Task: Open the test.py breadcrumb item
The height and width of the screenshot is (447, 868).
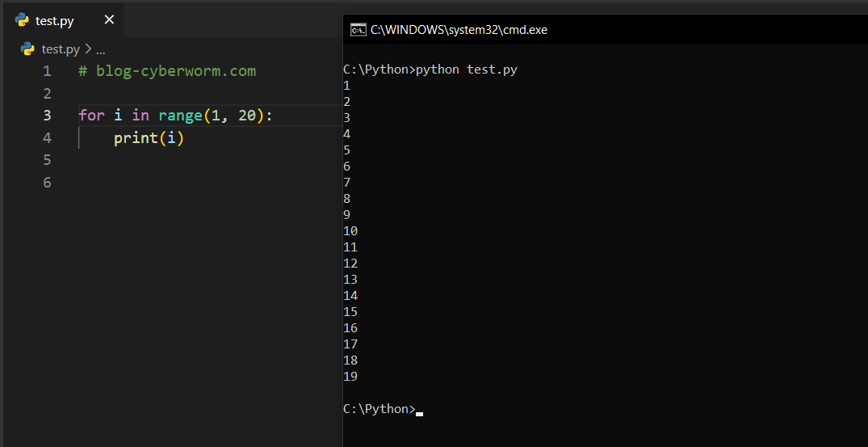Action: pyautogui.click(x=61, y=49)
